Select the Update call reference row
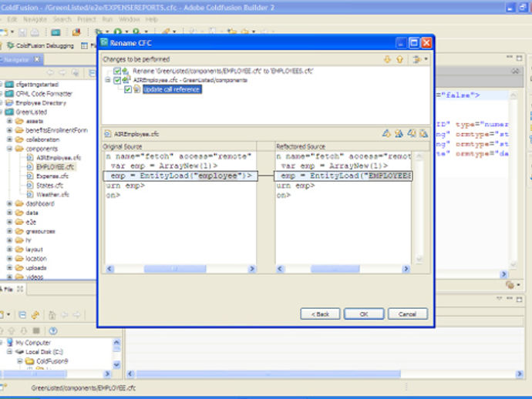 172,89
